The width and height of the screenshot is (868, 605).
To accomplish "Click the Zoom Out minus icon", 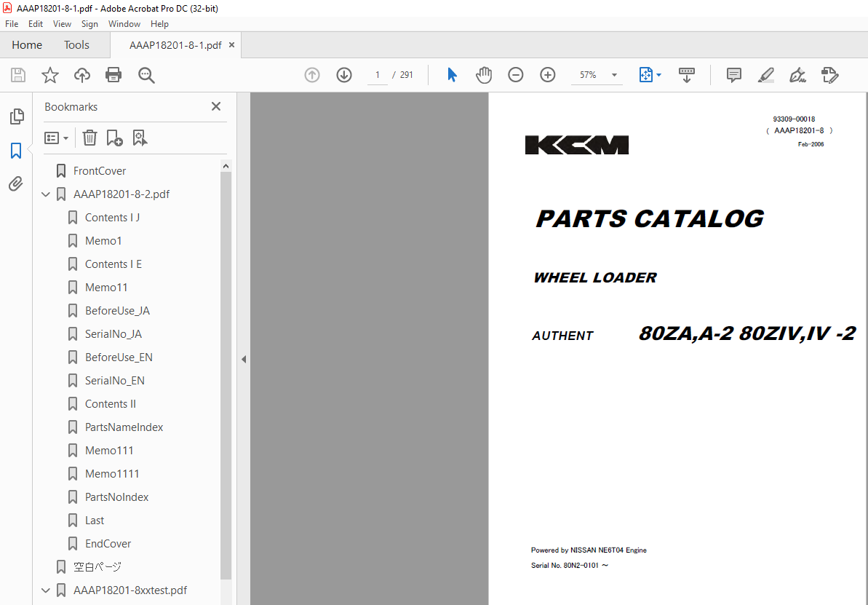I will [516, 75].
